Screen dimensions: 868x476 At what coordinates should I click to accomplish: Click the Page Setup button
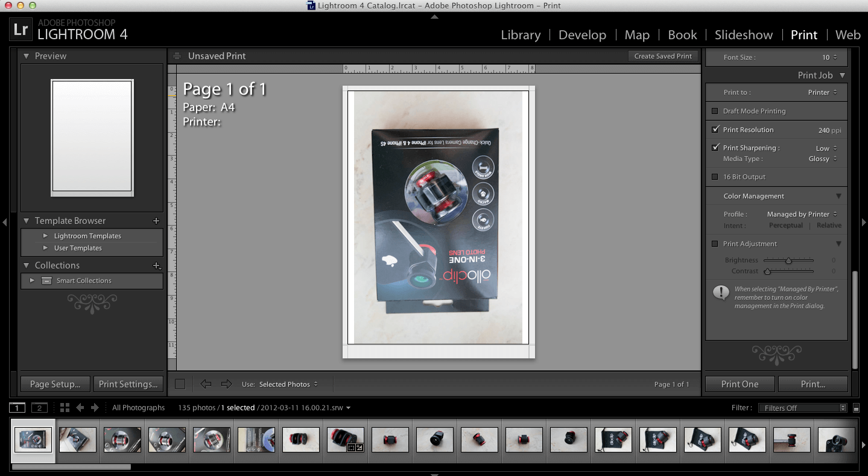pos(55,384)
